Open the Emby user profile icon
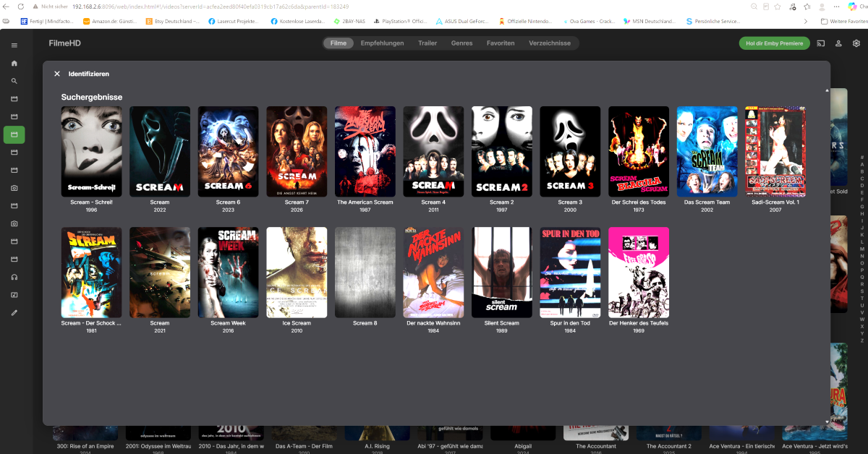 coord(838,43)
